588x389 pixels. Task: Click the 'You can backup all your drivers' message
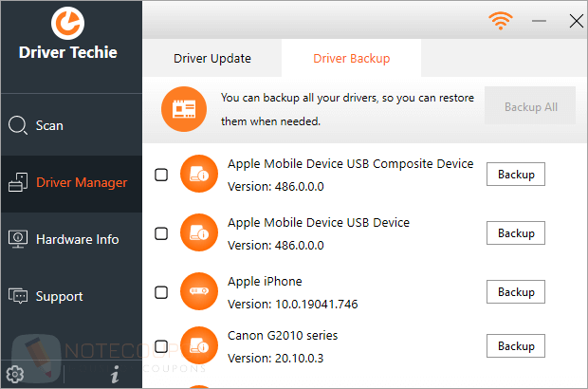[347, 109]
